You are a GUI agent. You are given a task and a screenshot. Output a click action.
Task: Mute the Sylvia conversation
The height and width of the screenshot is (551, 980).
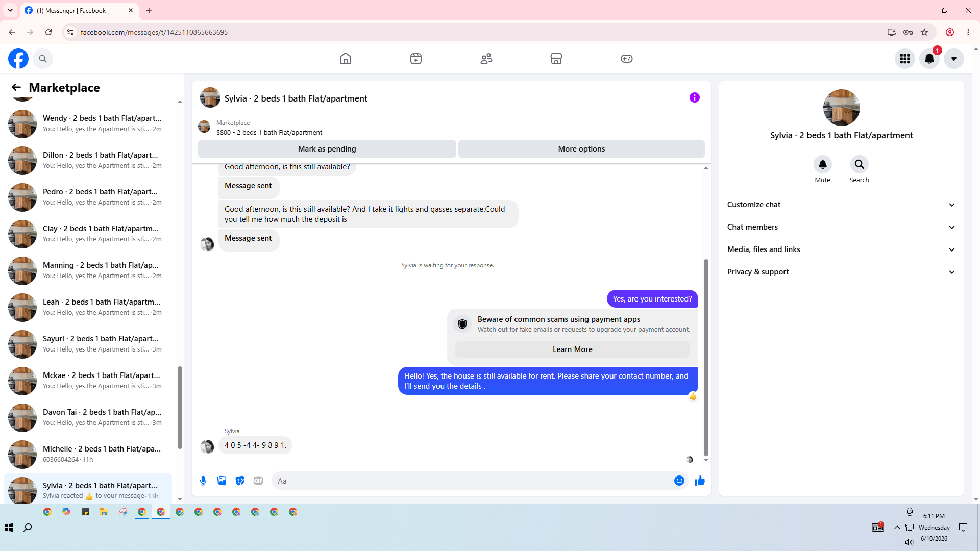click(823, 164)
